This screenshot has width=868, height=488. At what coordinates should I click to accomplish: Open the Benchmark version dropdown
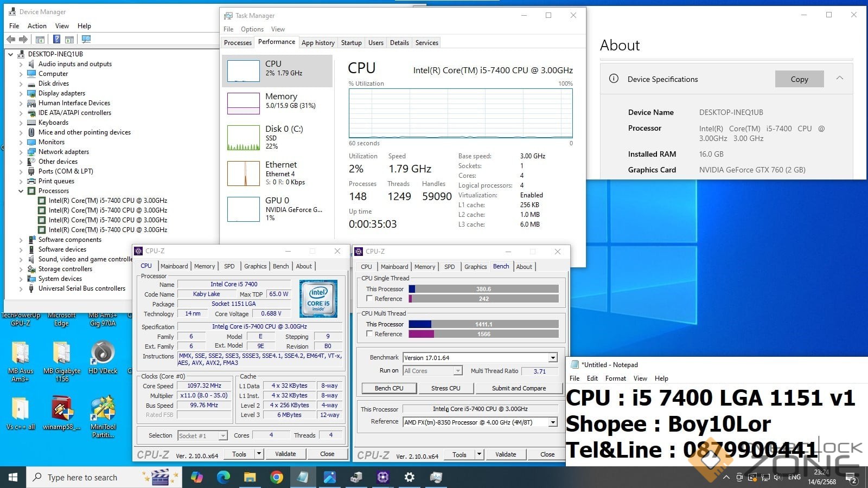click(552, 358)
